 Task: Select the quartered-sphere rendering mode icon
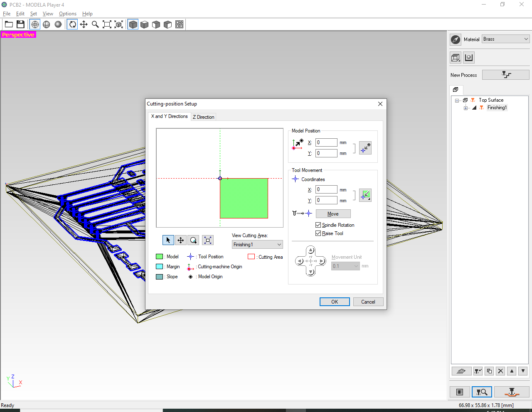(x=47, y=25)
